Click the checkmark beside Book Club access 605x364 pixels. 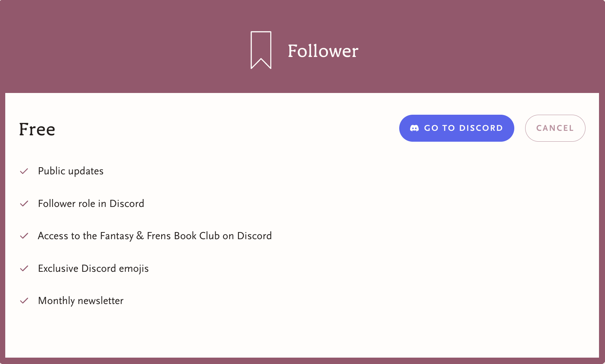(24, 236)
